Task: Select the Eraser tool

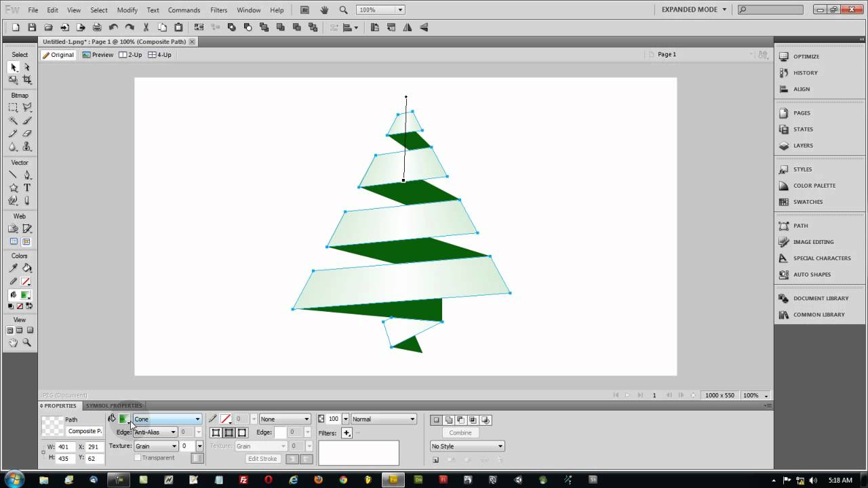Action: click(x=27, y=133)
